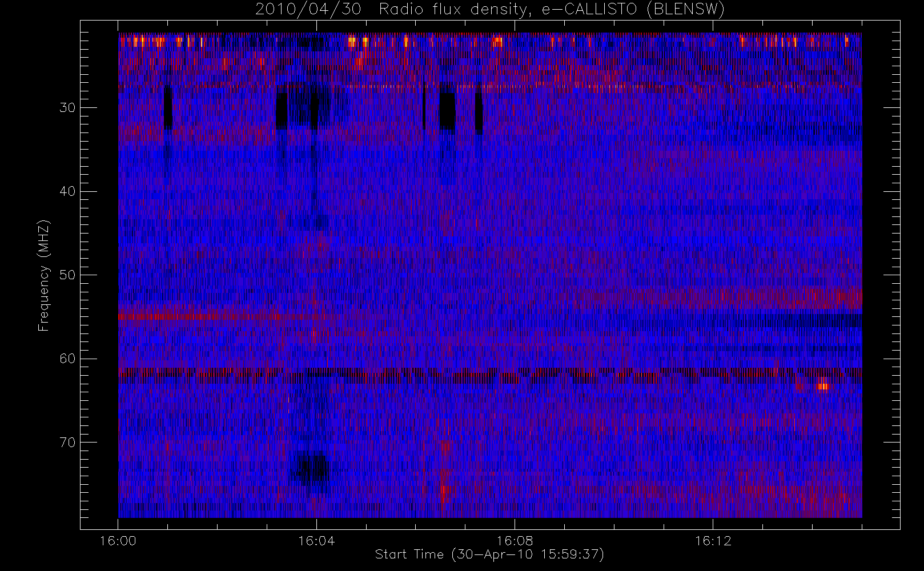Select the 'Frequency (MHZ)' y-axis label
The width and height of the screenshot is (924, 571).
[43, 275]
